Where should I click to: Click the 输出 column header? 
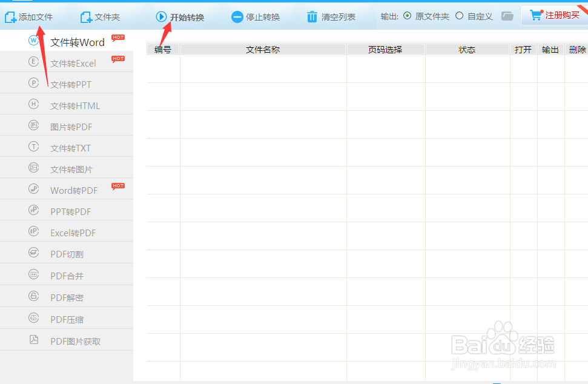[x=550, y=50]
